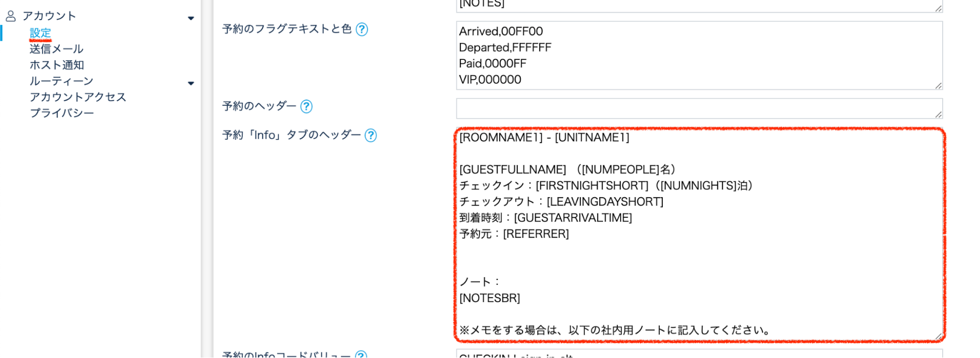Open ルーティーン menu item
The width and height of the screenshot is (980, 358).
61,81
